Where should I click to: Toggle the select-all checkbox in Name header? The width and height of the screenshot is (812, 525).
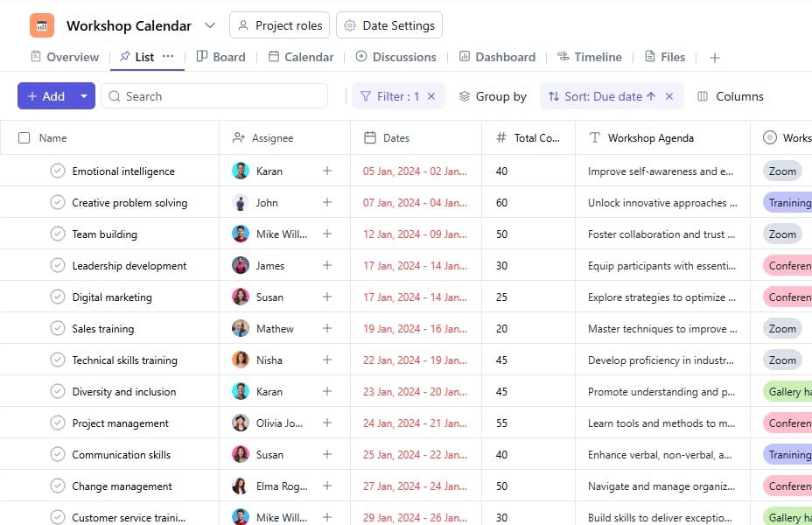[x=24, y=138]
